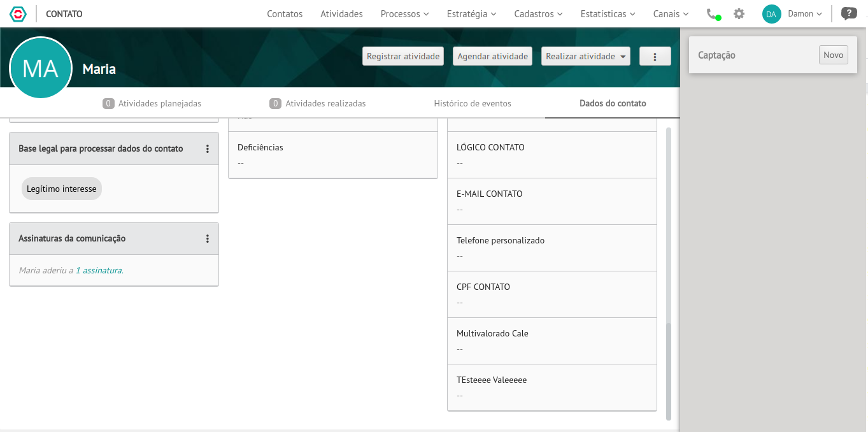Click the Maria contact name
Viewport: 868px width, 432px height.
(99, 69)
